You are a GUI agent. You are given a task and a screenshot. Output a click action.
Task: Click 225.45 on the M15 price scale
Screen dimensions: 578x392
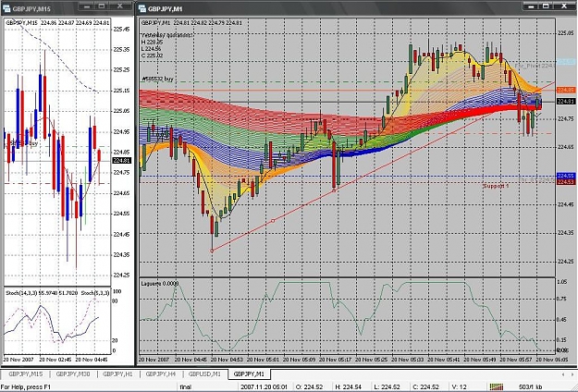click(122, 29)
